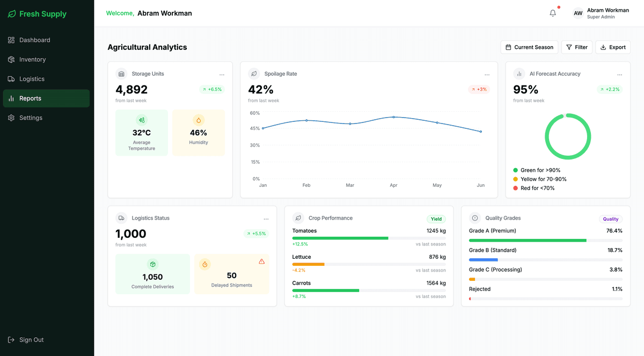Click the humidity droplet icon
Image resolution: width=644 pixels, height=356 pixels.
(199, 120)
